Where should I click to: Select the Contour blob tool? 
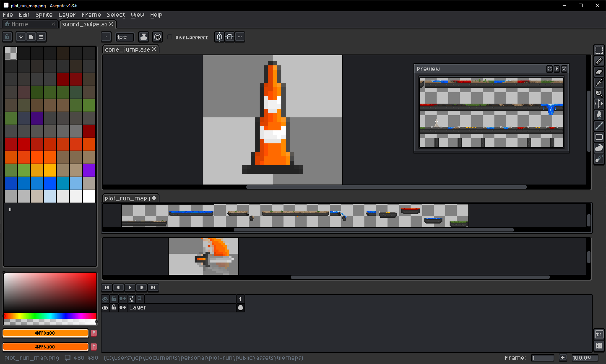coord(599,148)
